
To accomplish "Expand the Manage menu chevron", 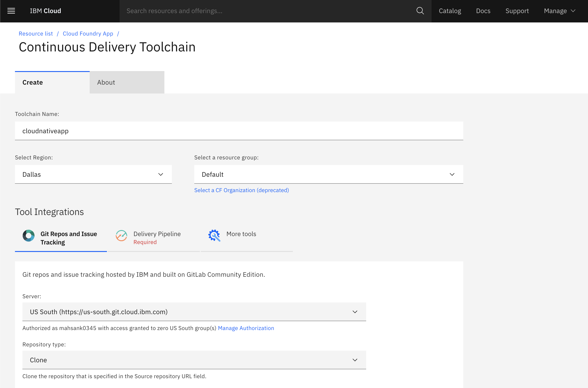I will [573, 11].
